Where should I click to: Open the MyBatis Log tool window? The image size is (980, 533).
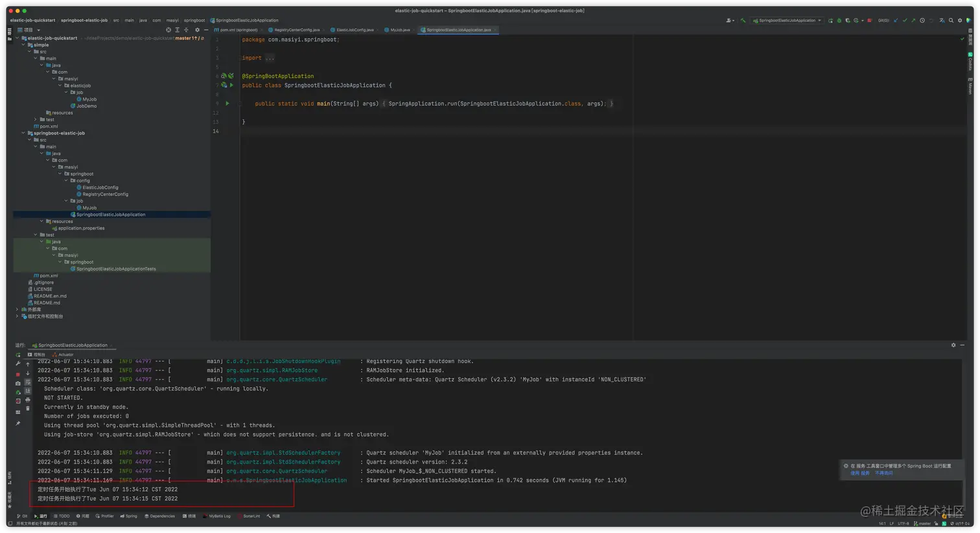click(218, 516)
